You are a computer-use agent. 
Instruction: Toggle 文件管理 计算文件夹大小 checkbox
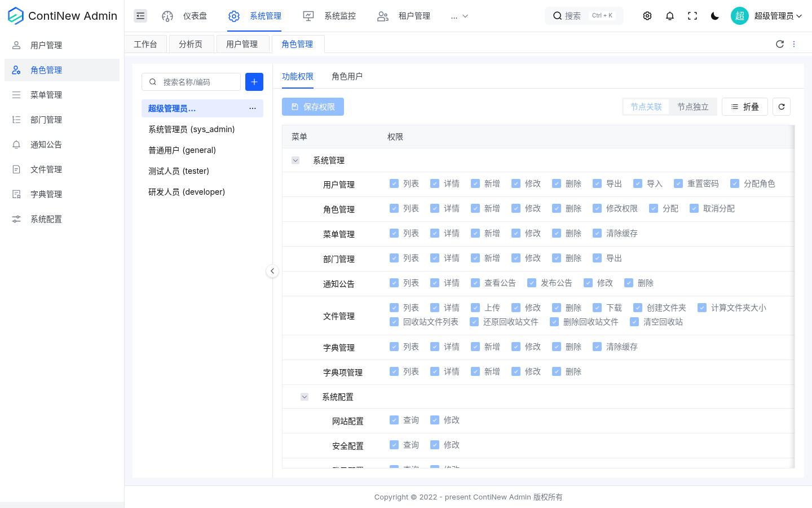pos(702,308)
